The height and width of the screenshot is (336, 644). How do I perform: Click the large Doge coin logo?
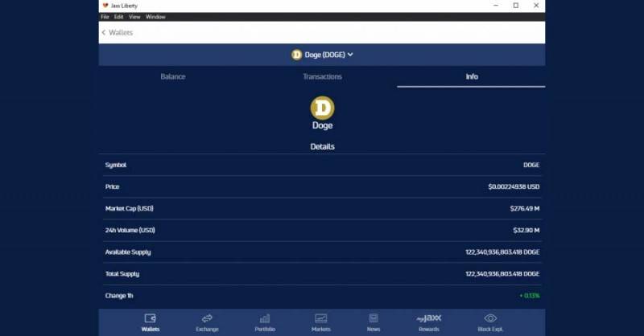coord(323,108)
